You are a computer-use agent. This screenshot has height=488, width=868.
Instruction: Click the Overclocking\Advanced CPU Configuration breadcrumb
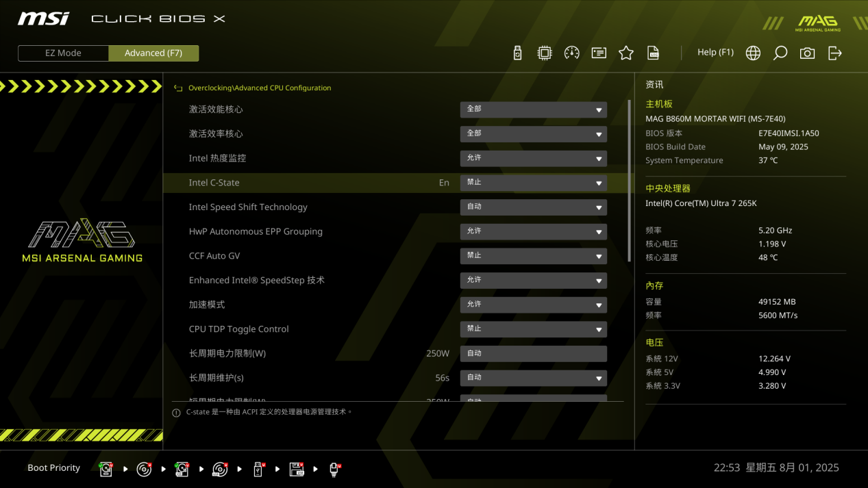pos(260,88)
